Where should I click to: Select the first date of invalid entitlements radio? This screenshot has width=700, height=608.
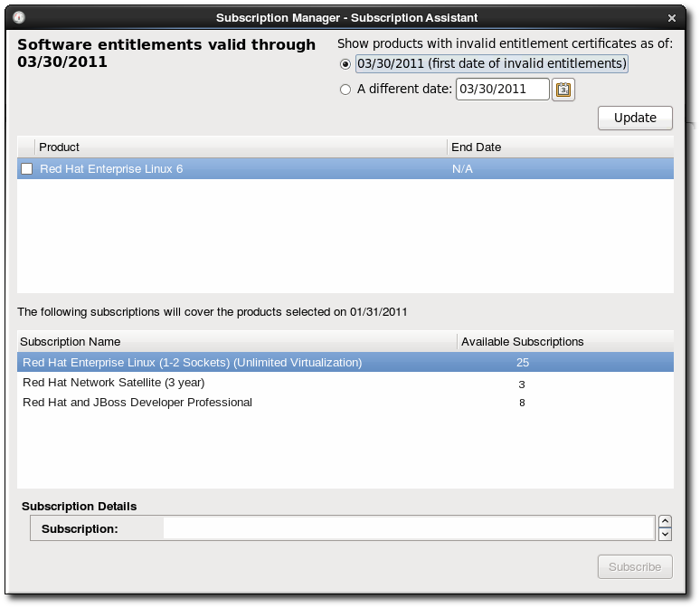(x=345, y=64)
